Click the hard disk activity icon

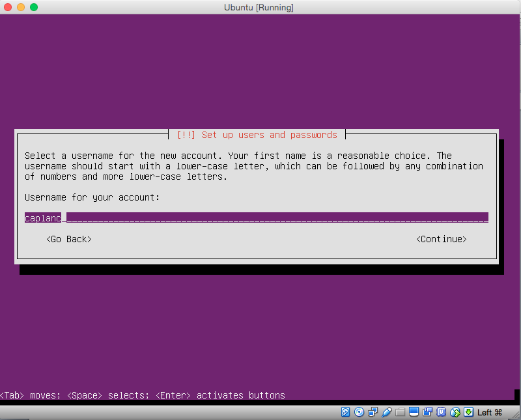(x=345, y=412)
